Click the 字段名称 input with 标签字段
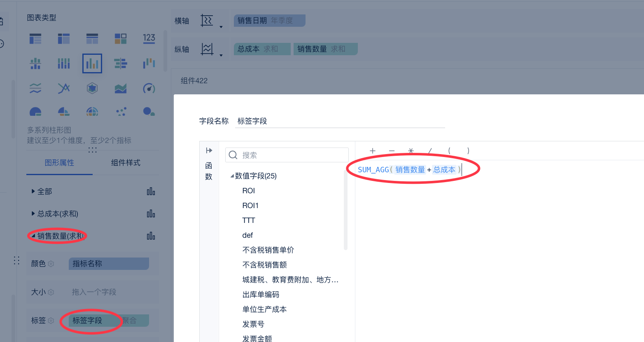This screenshot has width=644, height=342. click(x=340, y=121)
